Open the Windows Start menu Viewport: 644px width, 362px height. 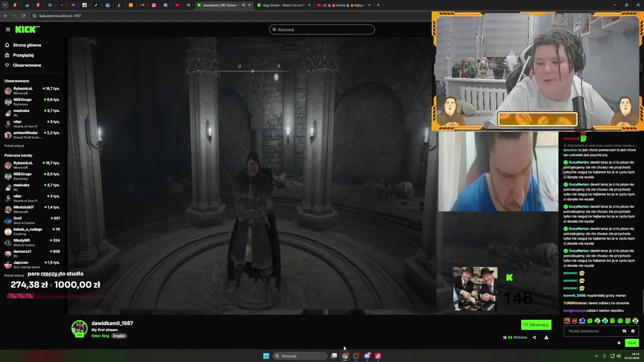[266, 356]
